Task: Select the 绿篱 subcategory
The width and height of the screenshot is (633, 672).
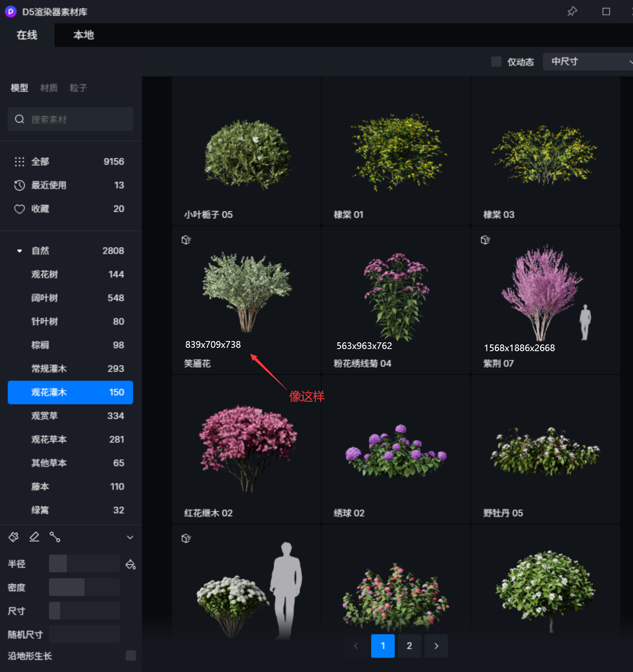Action: 70,510
